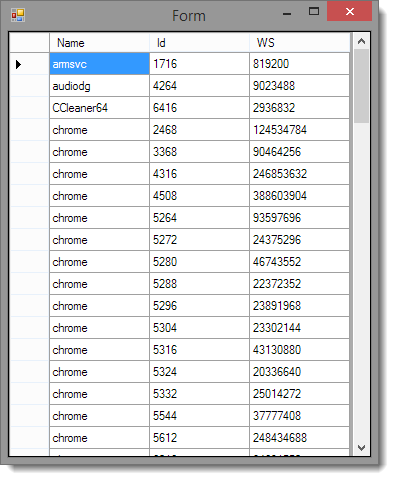Select the CCleaner64 name cell

coord(99,108)
